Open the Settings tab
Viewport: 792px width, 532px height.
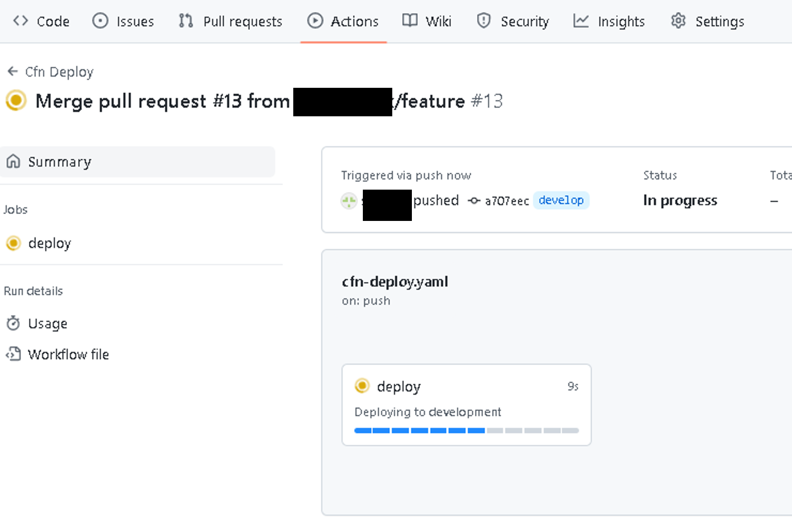point(719,21)
